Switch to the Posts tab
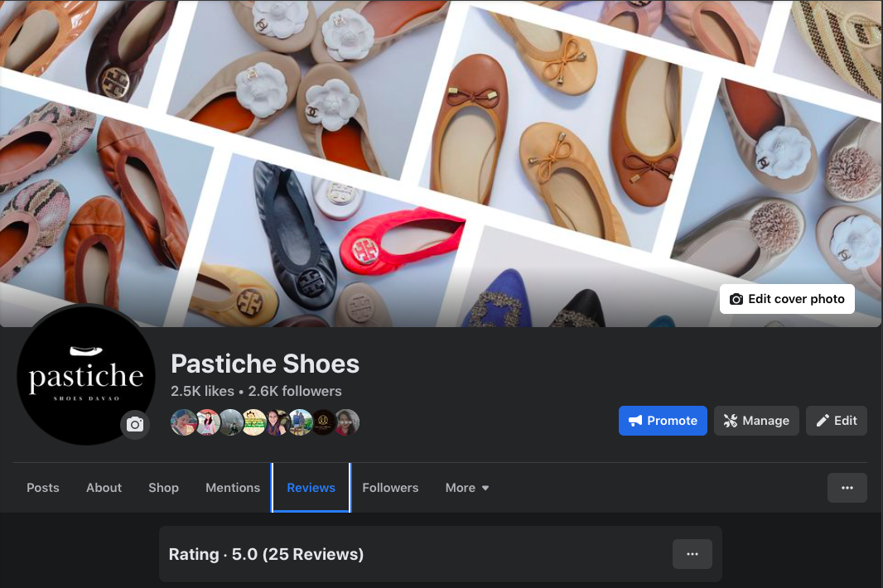Image resolution: width=883 pixels, height=588 pixels. (43, 488)
